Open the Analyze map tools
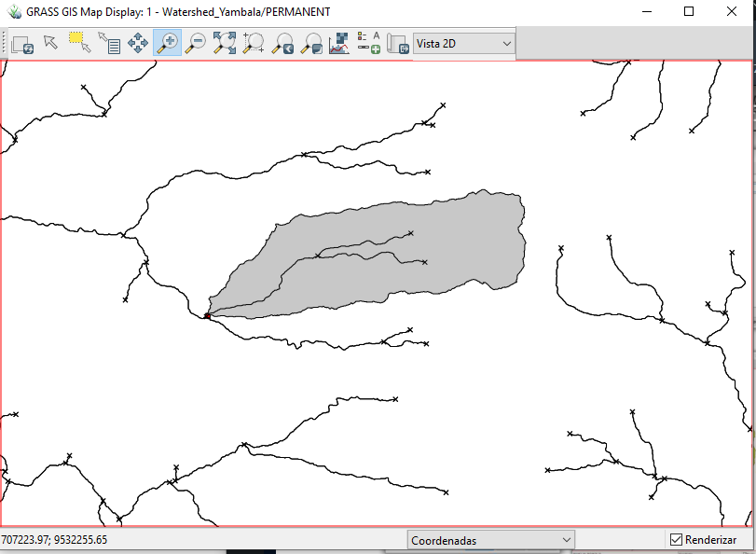This screenshot has height=554, width=756. click(339, 43)
